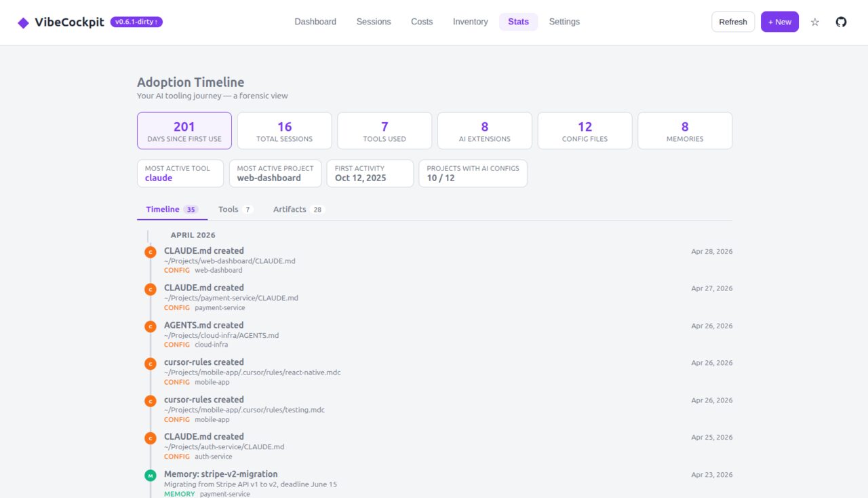
Task: Select the Timeline tab
Action: point(161,209)
